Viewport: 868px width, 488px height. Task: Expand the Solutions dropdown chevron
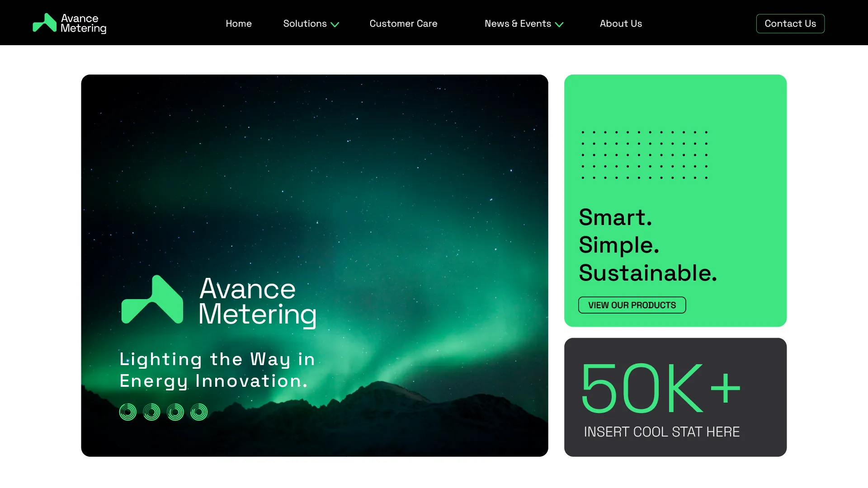click(335, 24)
